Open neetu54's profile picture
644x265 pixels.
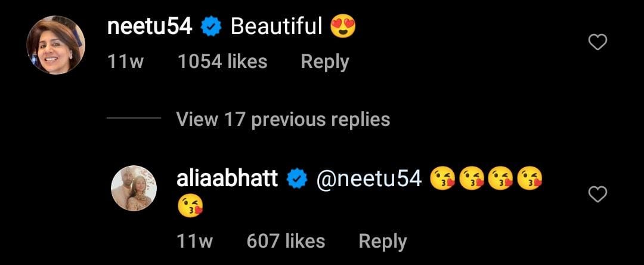point(57,45)
